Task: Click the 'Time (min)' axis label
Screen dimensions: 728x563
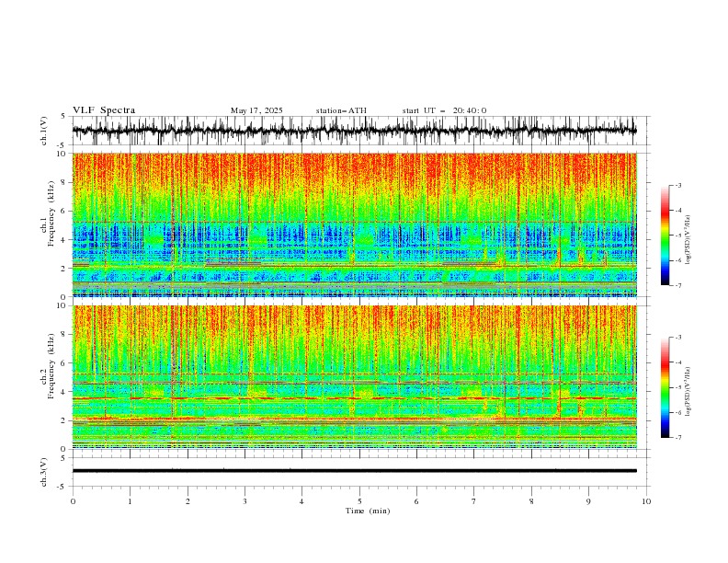Action: pyautogui.click(x=368, y=511)
